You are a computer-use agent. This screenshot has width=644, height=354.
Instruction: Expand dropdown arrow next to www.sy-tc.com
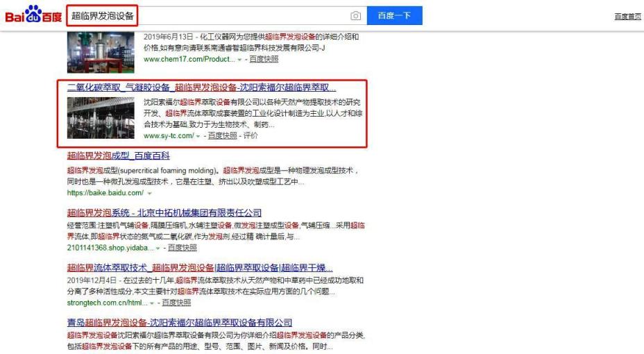tap(198, 136)
